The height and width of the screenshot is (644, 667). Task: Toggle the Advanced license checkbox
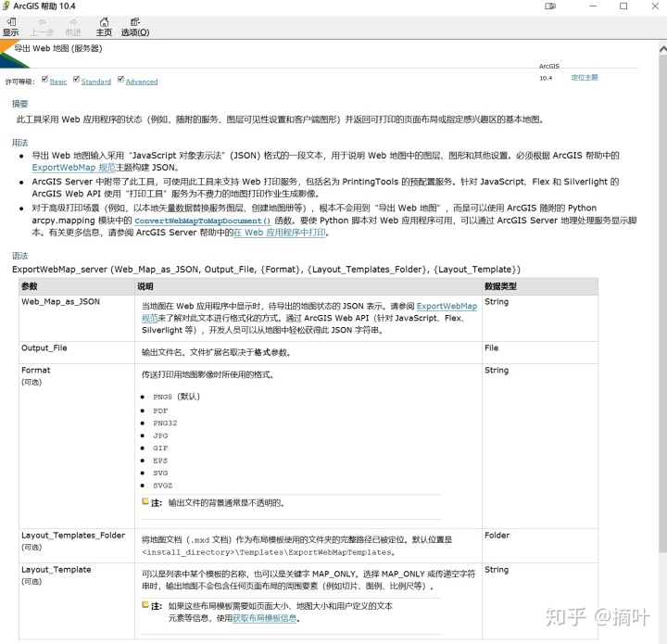(120, 79)
